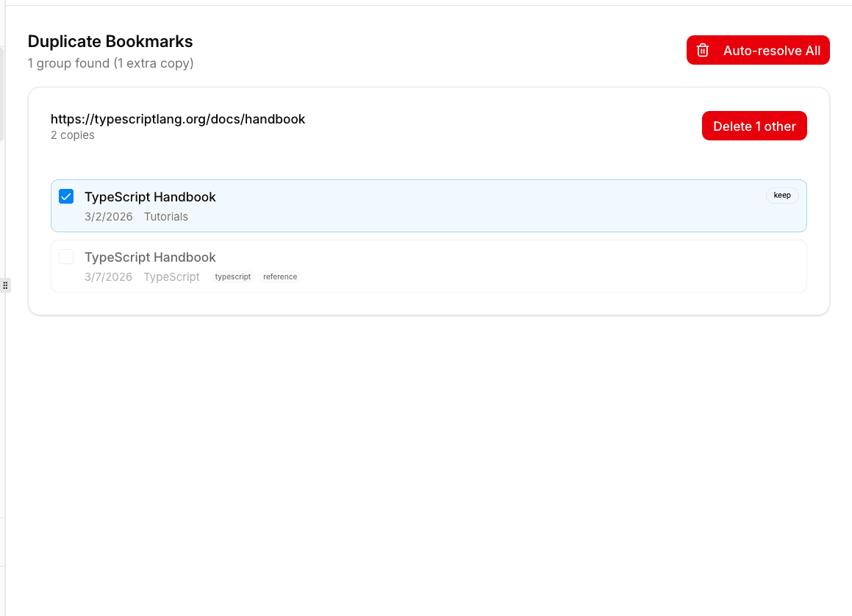Click the keep badge
This screenshot has height=616, width=852.
[782, 195]
